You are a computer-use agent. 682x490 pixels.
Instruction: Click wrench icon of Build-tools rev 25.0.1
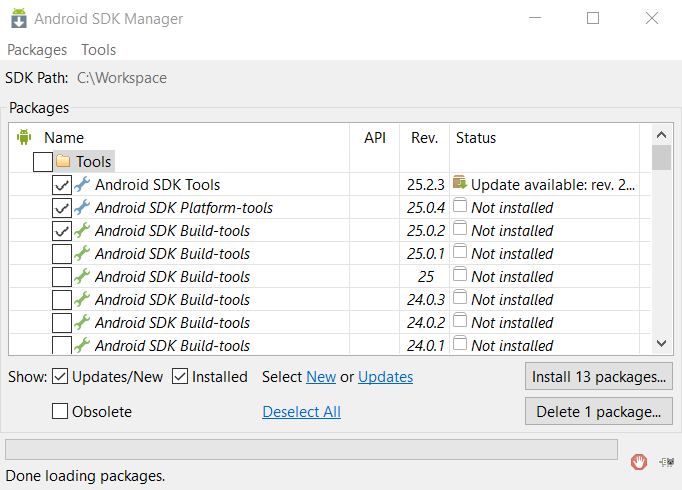coord(82,253)
